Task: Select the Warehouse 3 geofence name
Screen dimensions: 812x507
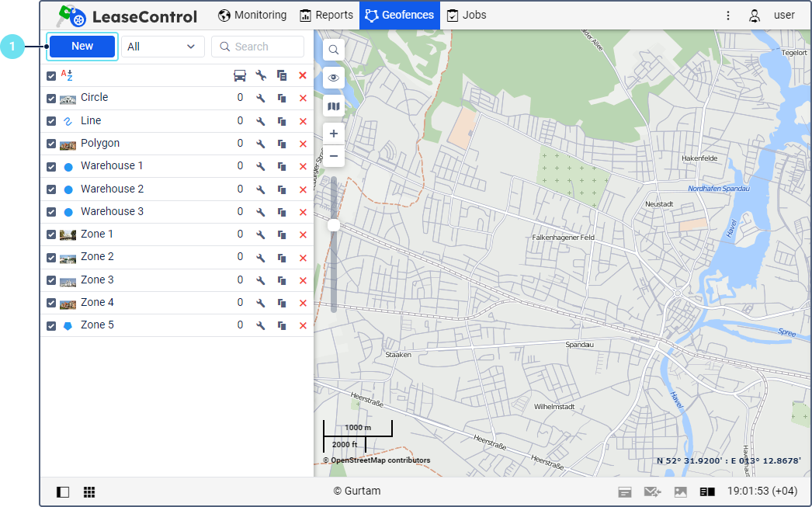Action: click(112, 211)
